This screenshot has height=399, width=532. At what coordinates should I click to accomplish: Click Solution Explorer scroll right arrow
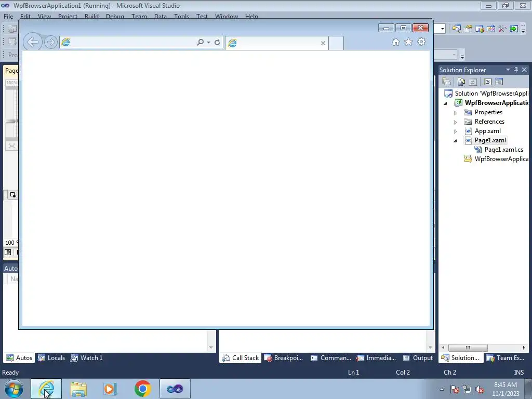click(x=524, y=348)
